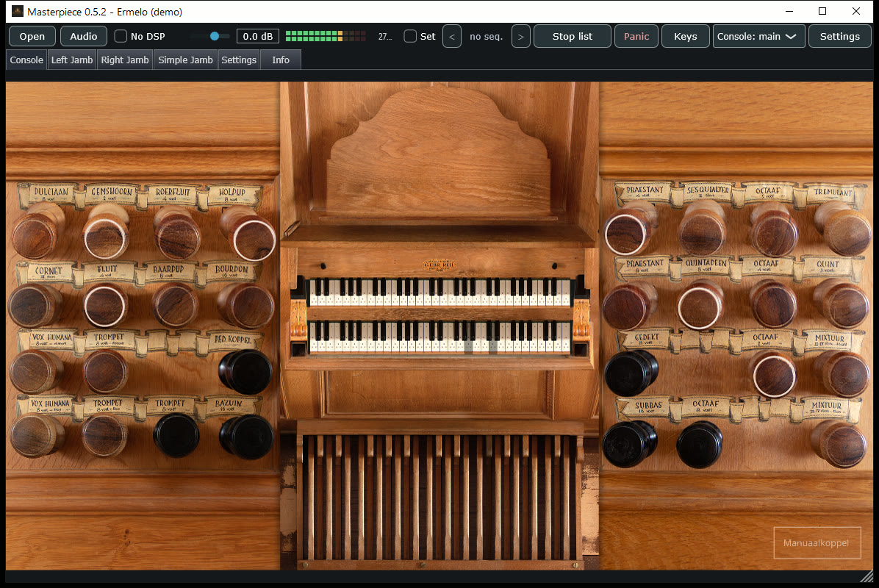Go to previous sequence with < button
Image resolution: width=879 pixels, height=588 pixels.
pos(452,37)
